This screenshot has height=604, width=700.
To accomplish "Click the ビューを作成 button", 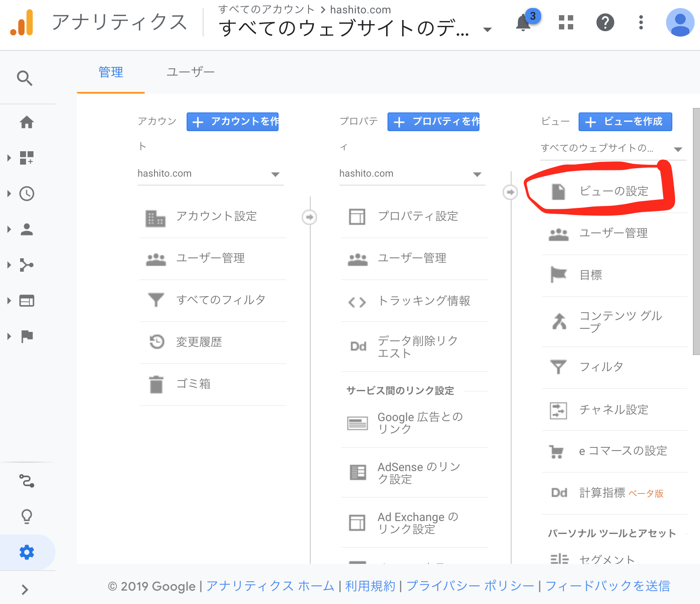I will tap(625, 122).
